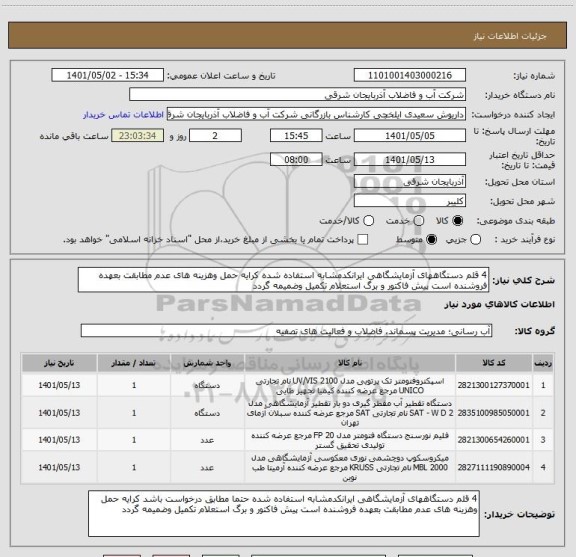This screenshot has width=576, height=557.
Task: Select the کالا radio button
Action: 458,221
